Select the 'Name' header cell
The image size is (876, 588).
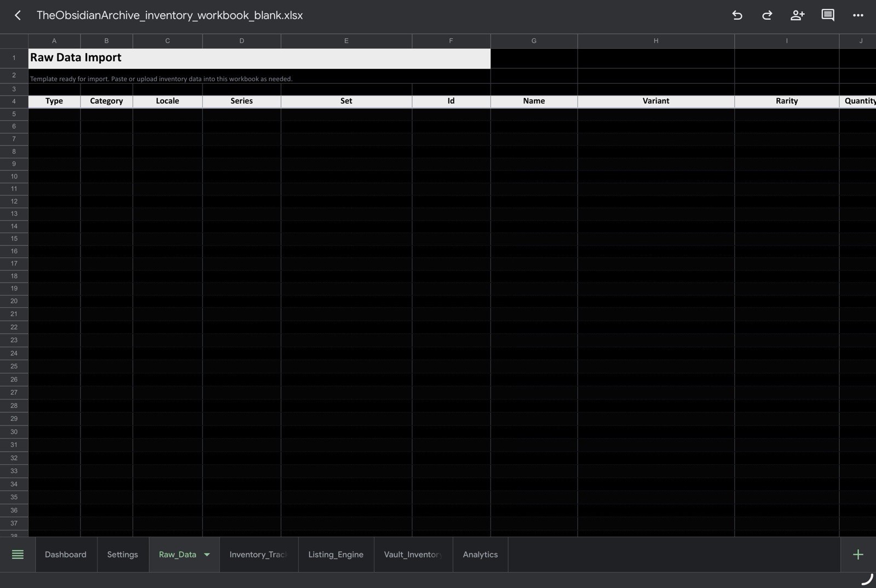[534, 101]
